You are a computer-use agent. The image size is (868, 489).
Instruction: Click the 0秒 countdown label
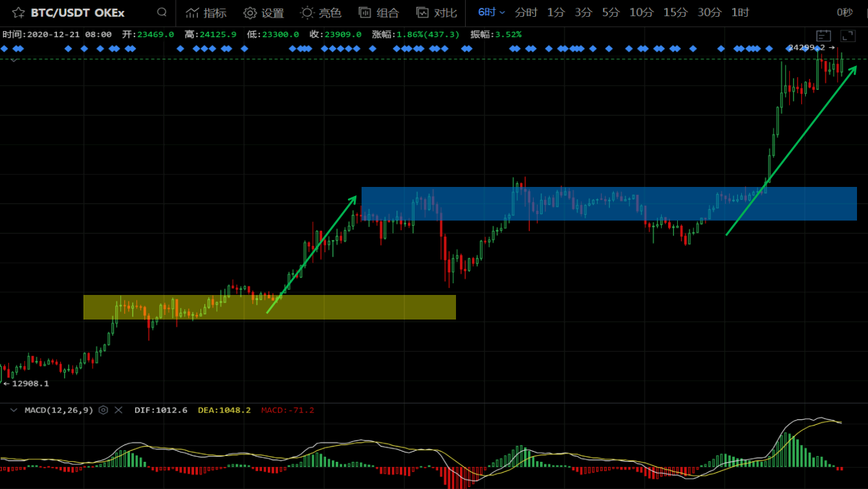845,12
